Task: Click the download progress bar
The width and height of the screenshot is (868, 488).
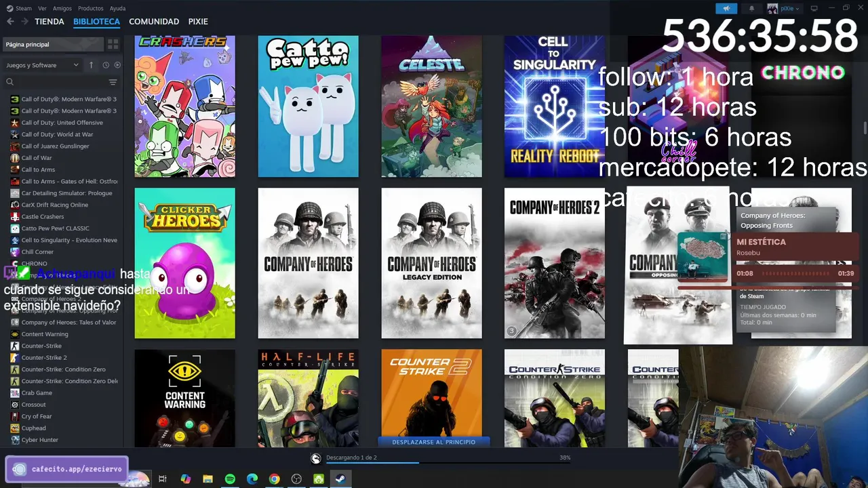Action: pos(448,463)
